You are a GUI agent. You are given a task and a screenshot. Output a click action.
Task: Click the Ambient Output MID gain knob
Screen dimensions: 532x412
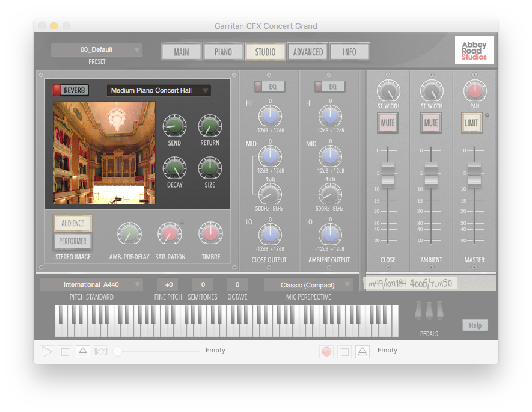tap(330, 156)
